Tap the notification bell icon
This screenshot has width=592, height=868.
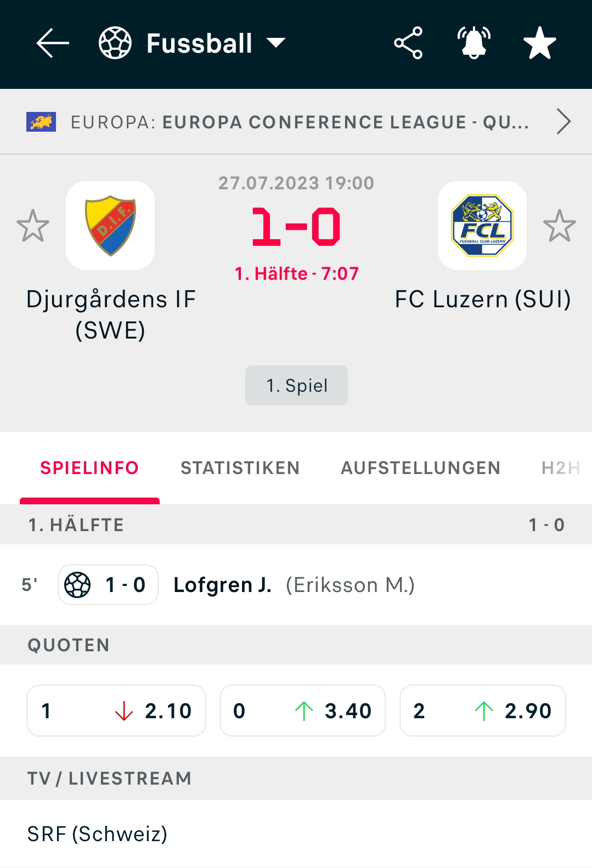pos(474,43)
